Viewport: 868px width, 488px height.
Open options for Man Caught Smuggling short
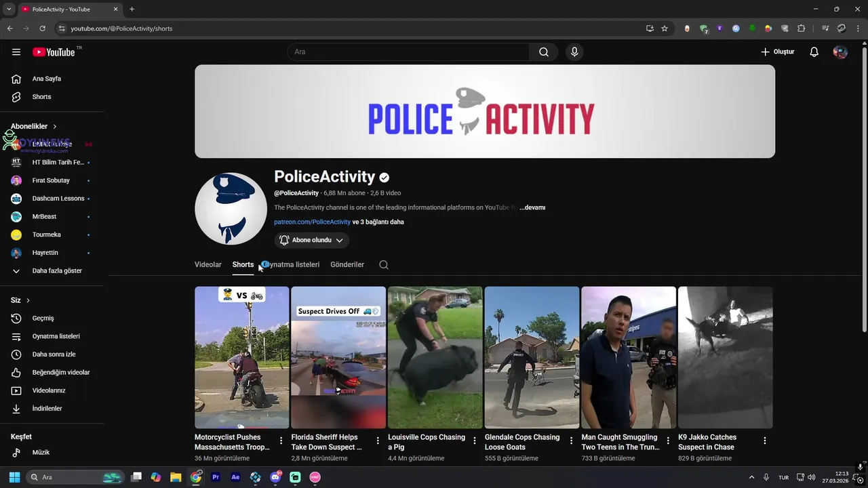click(x=668, y=441)
